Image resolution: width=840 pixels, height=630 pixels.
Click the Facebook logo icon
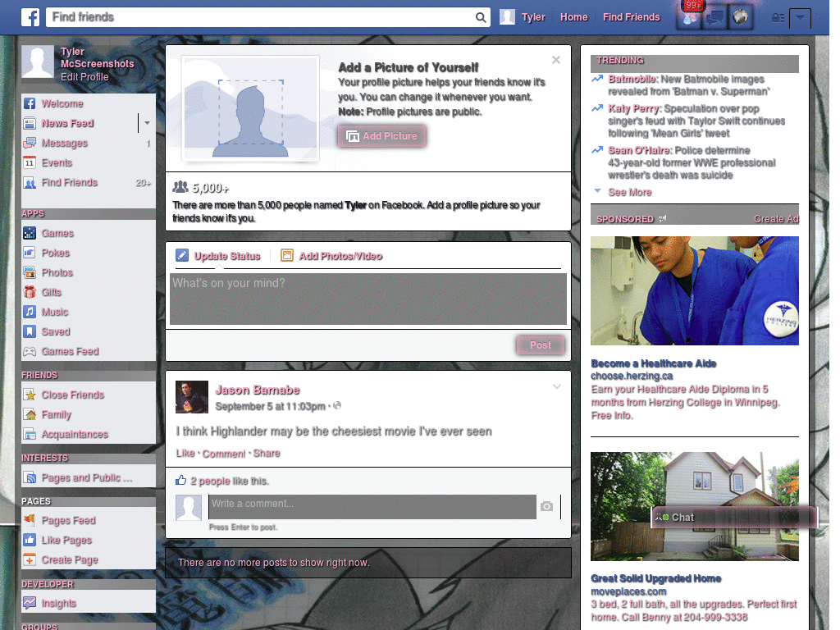coord(30,17)
